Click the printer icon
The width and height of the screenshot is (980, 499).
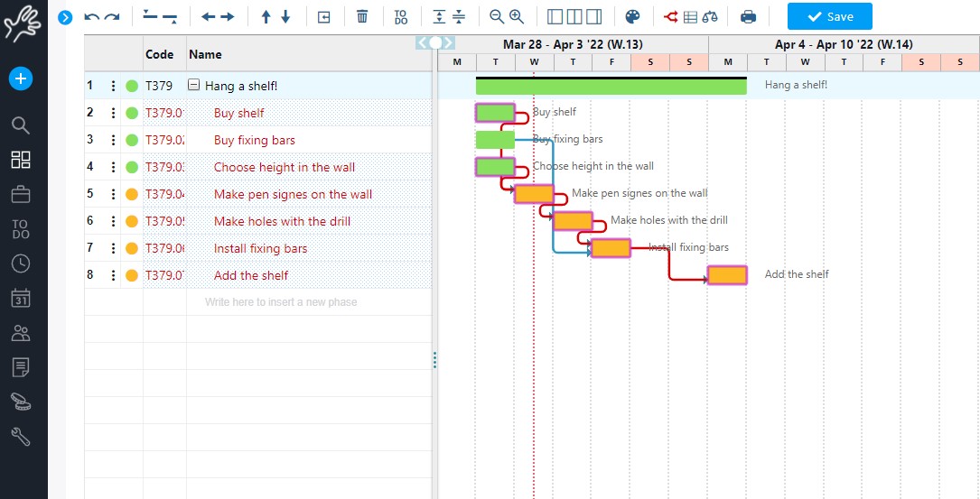(x=748, y=16)
